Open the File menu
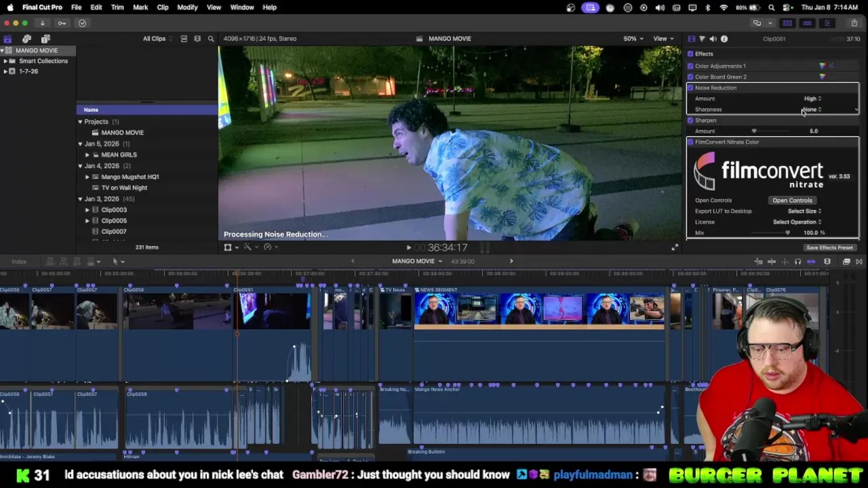Screen dimensions: 868x488 pyautogui.click(x=77, y=7)
